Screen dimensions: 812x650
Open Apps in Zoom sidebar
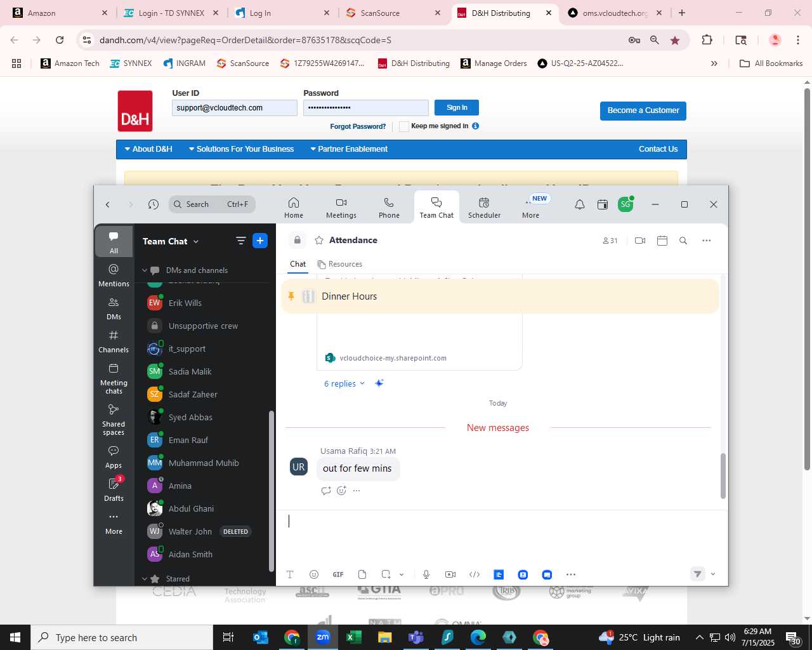(114, 456)
